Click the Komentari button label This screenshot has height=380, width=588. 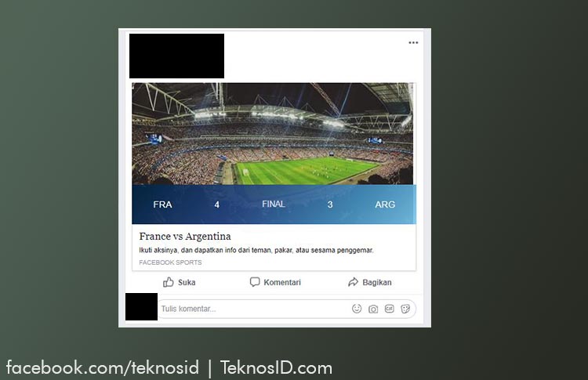282,282
